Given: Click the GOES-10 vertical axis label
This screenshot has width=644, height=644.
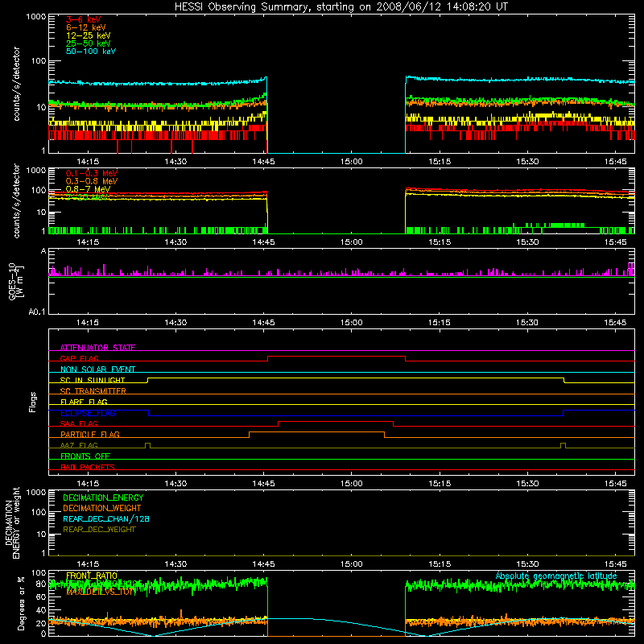Looking at the screenshot, I should coord(16,281).
